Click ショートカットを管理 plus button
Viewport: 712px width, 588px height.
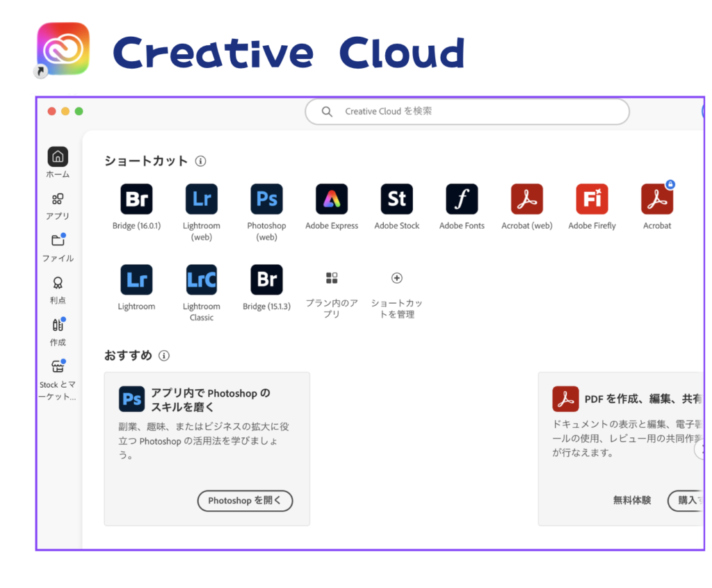(397, 278)
